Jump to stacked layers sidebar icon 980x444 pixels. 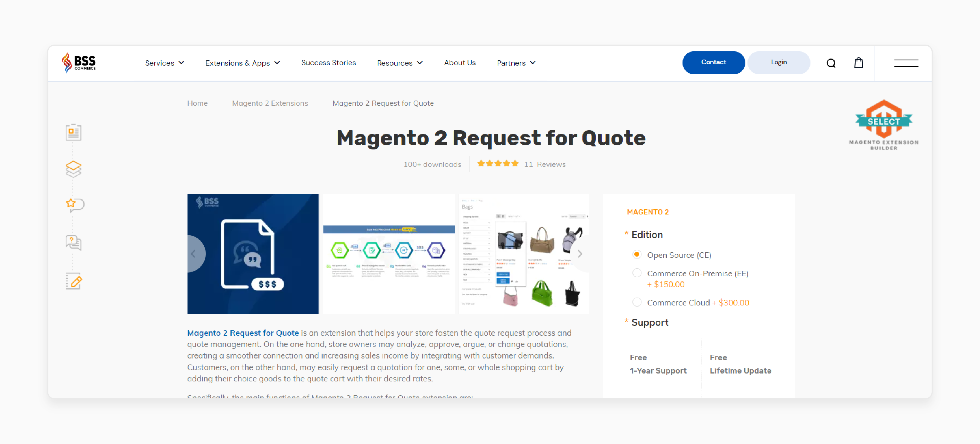tap(73, 169)
